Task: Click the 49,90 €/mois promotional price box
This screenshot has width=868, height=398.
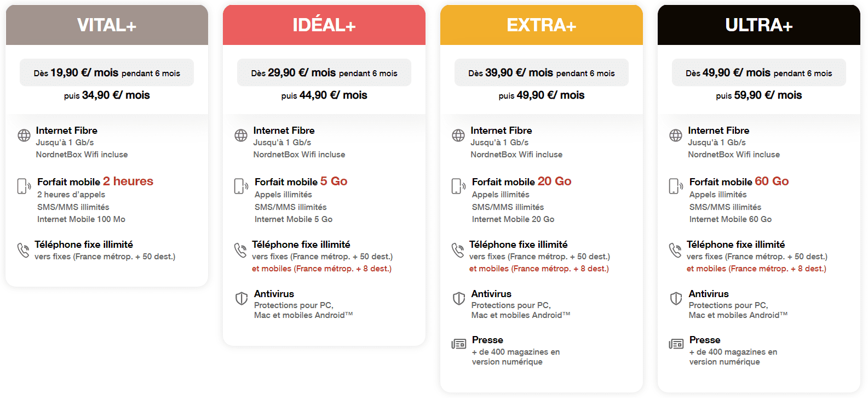Action: tap(759, 72)
